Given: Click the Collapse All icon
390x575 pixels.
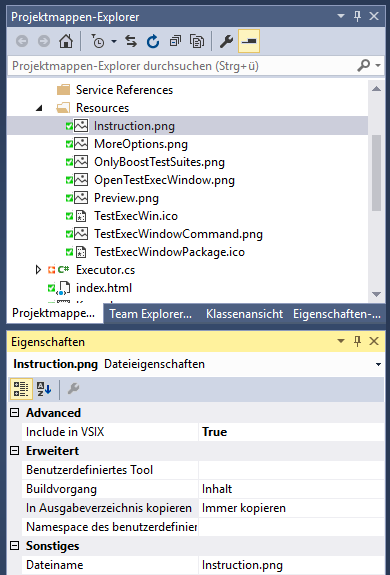Looking at the screenshot, I should (x=175, y=41).
